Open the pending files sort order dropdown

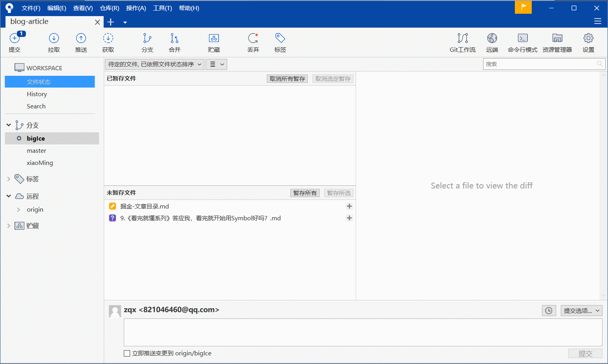click(x=154, y=64)
